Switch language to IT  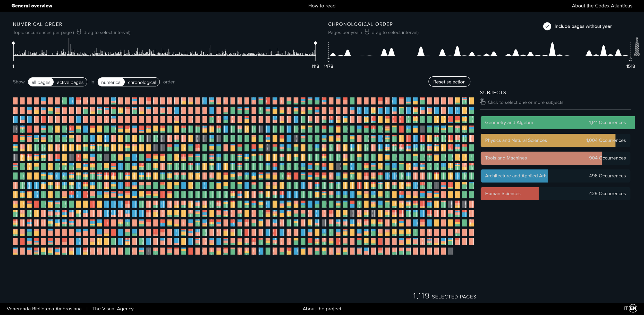click(626, 308)
